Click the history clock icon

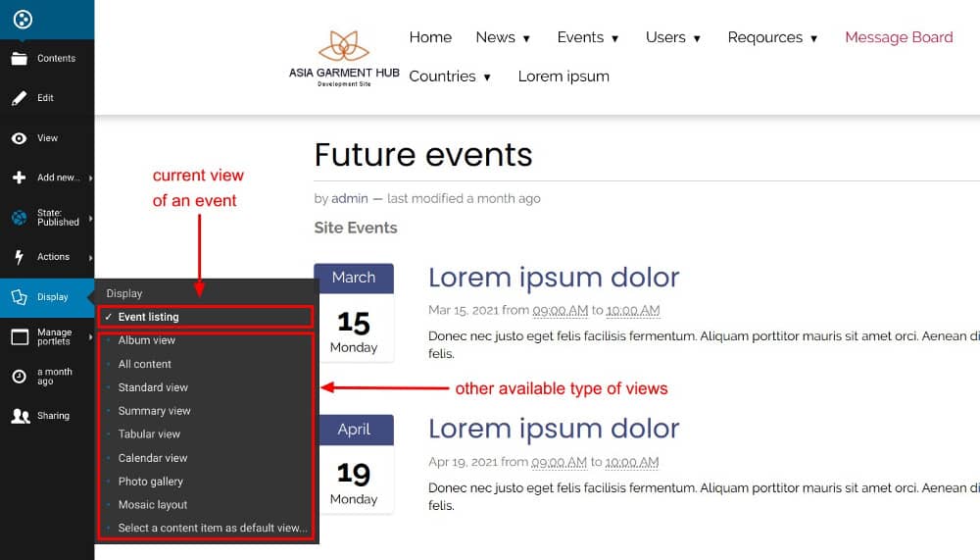(19, 377)
